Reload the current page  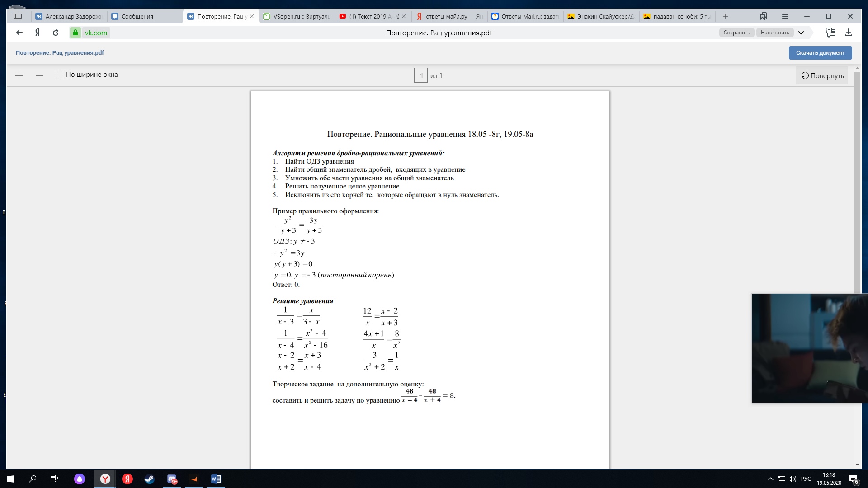coord(56,33)
